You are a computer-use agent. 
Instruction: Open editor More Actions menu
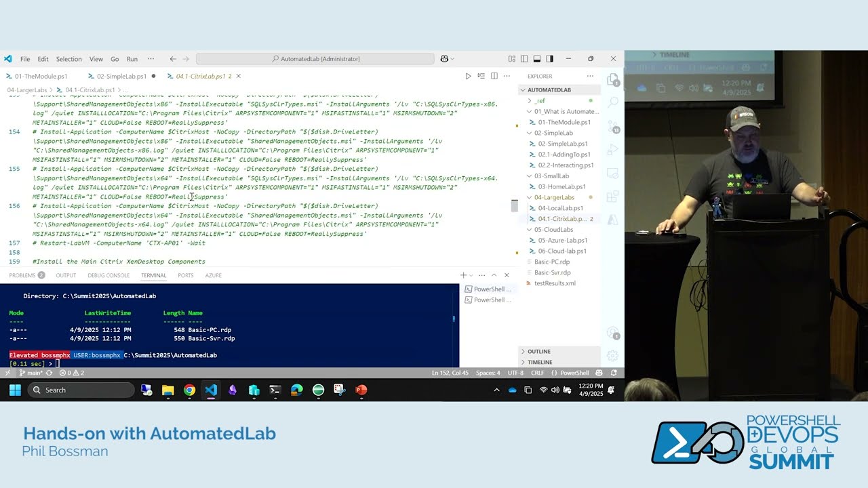click(507, 76)
